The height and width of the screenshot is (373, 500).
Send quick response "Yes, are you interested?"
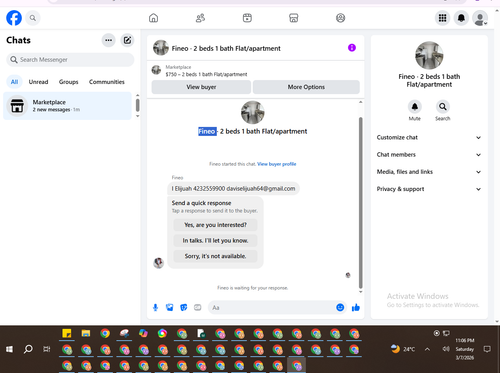click(x=215, y=225)
